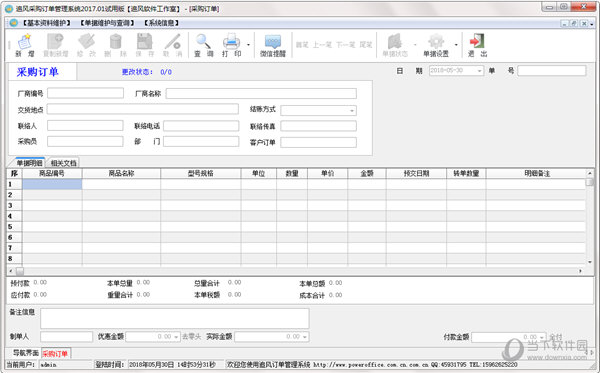Go to 下一笔 next record
Screen dimensions: 600x373
(x=346, y=45)
